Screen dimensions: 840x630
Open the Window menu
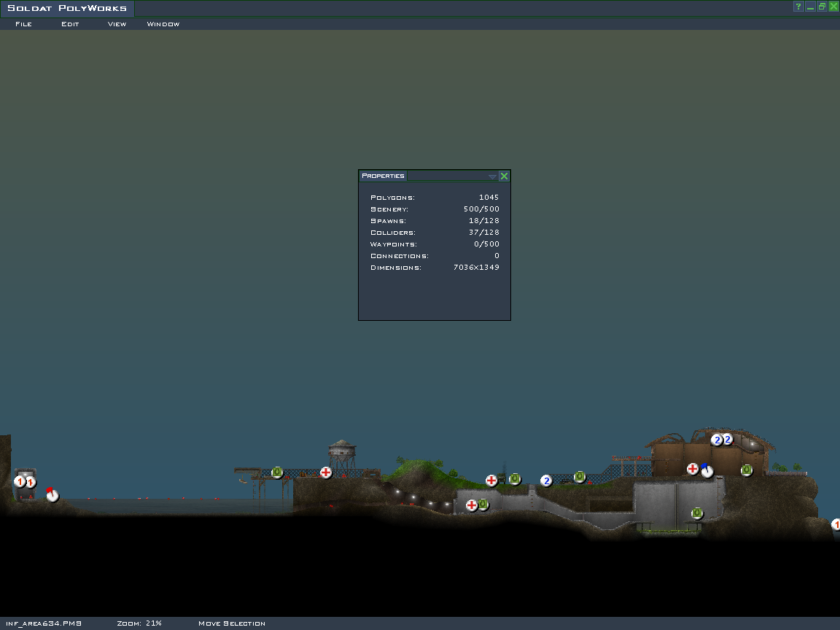click(x=163, y=24)
